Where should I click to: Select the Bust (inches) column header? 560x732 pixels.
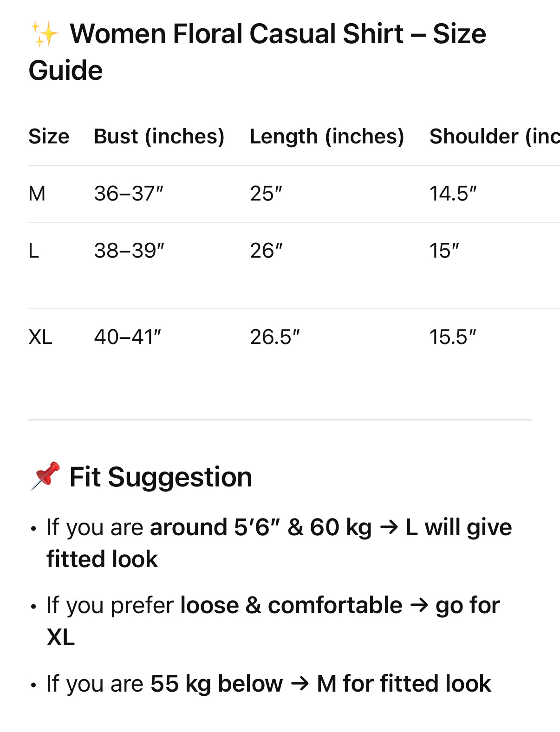(159, 136)
